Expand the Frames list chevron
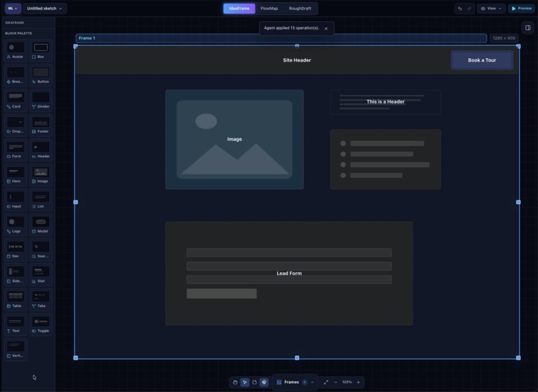Image resolution: width=538 pixels, height=392 pixels. 312,382
